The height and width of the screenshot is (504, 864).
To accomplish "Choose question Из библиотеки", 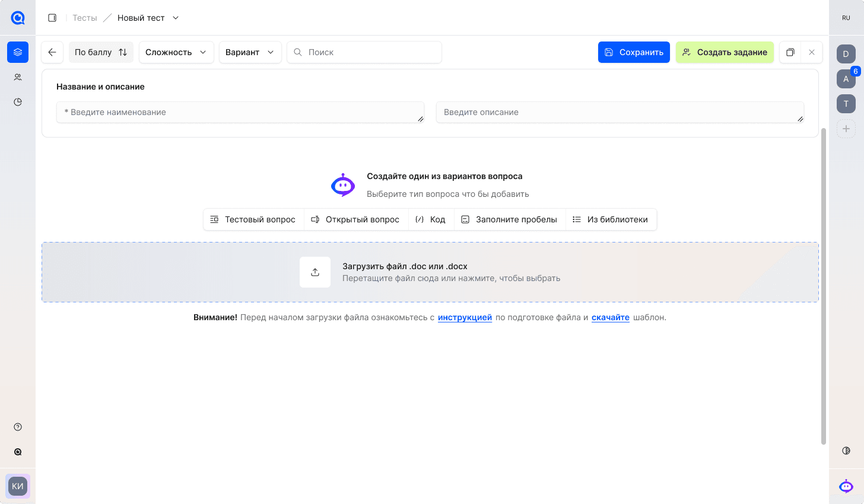I will point(611,219).
